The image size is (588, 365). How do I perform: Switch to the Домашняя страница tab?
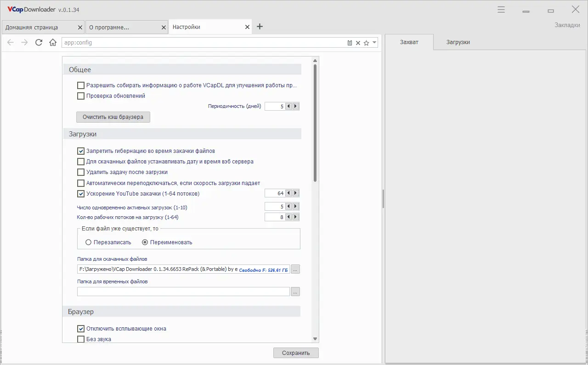tap(43, 27)
